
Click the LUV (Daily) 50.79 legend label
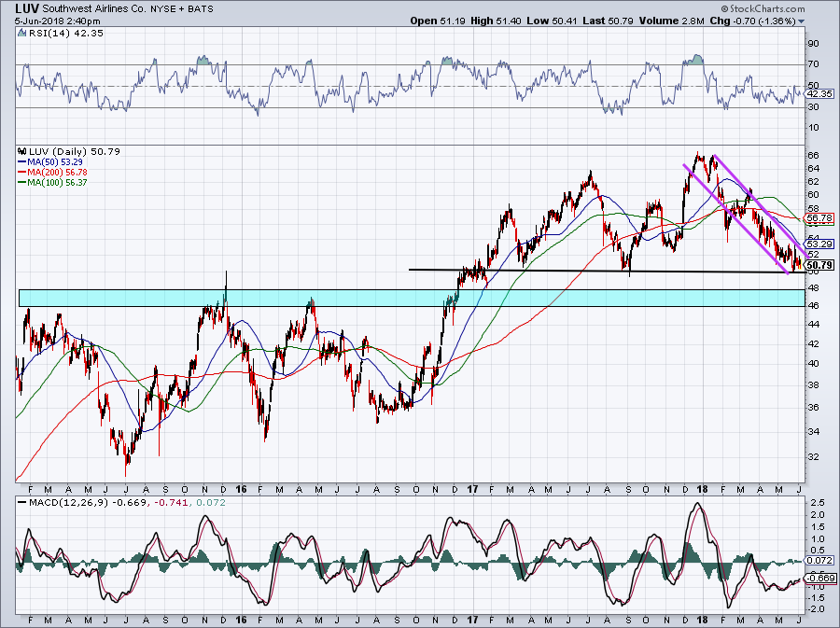(x=75, y=151)
